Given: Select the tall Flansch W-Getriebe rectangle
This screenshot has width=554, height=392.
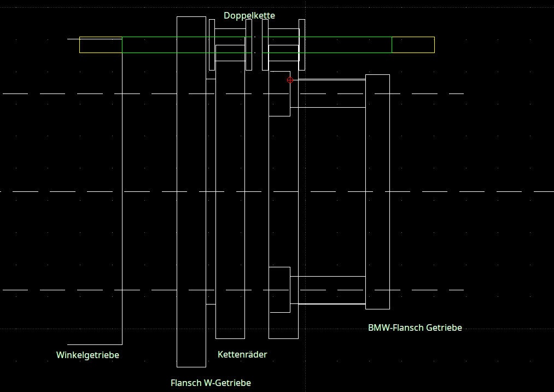Looking at the screenshot, I should 177,219.
